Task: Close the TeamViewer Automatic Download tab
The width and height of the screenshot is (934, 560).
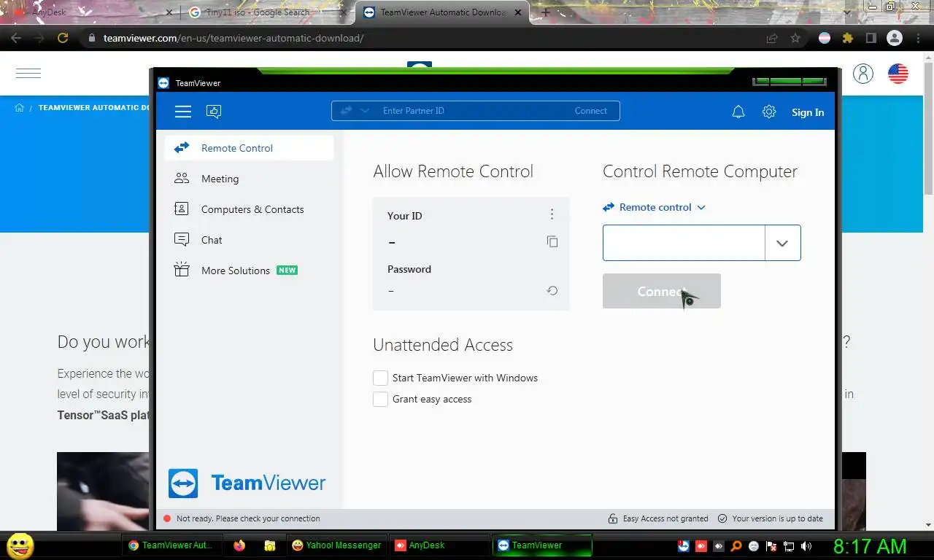Action: [518, 12]
